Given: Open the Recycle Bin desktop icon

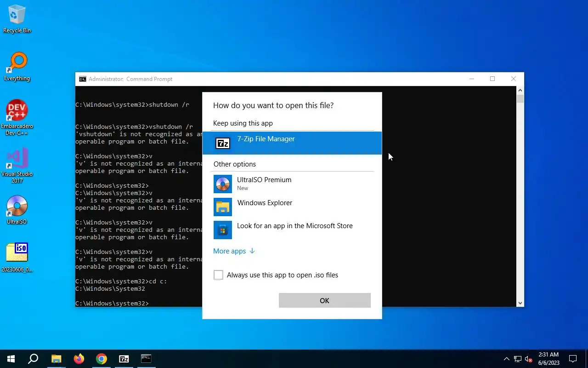Looking at the screenshot, I should pyautogui.click(x=17, y=19).
